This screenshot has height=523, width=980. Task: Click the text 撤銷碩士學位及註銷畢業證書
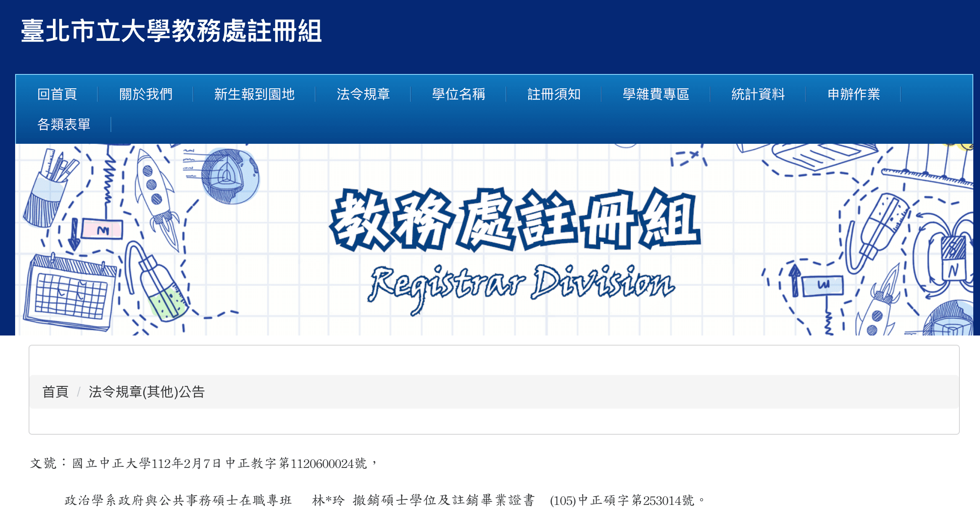[x=444, y=500]
